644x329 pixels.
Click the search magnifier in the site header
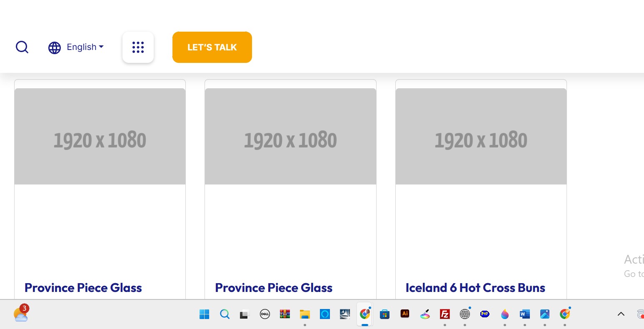pos(22,47)
